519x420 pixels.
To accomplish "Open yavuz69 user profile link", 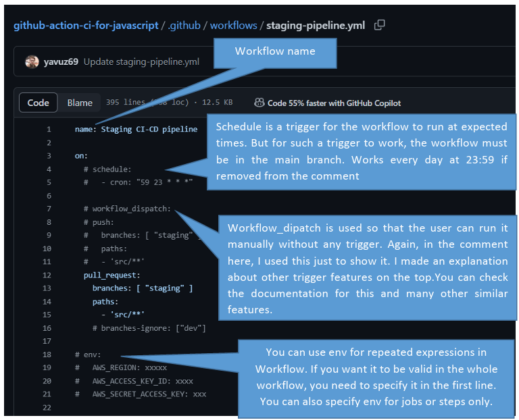I will point(61,62).
